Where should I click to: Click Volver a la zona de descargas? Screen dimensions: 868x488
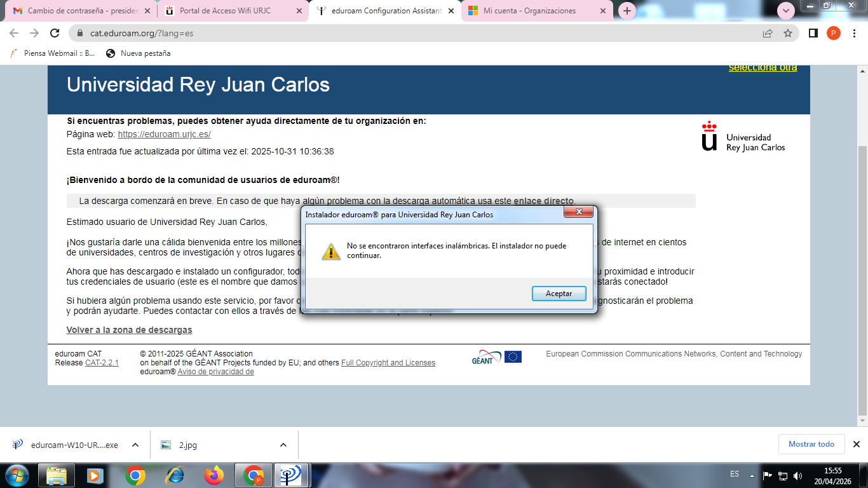[x=129, y=330]
